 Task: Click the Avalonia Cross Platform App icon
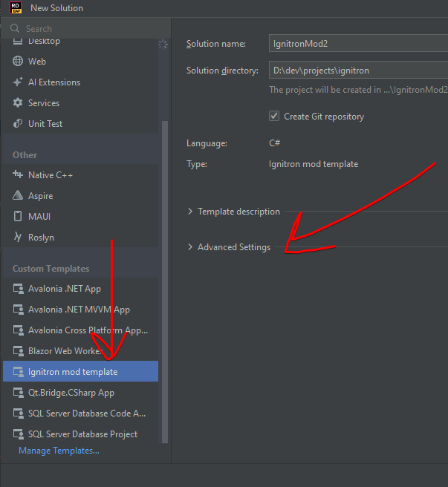coord(19,330)
